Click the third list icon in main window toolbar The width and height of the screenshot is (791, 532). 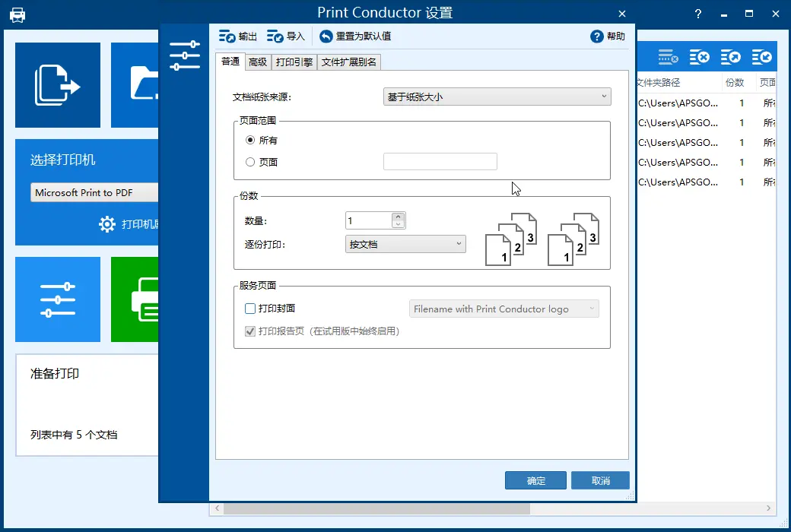click(x=730, y=57)
